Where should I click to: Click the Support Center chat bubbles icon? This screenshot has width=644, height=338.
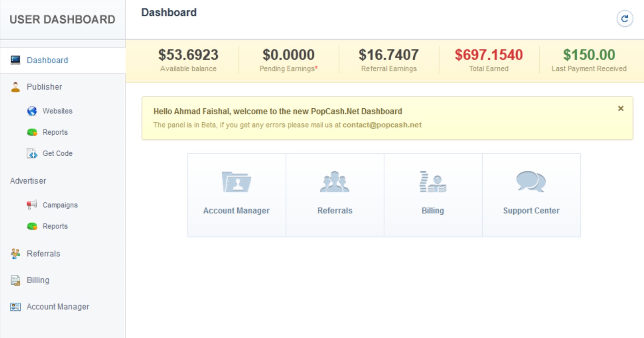[531, 181]
